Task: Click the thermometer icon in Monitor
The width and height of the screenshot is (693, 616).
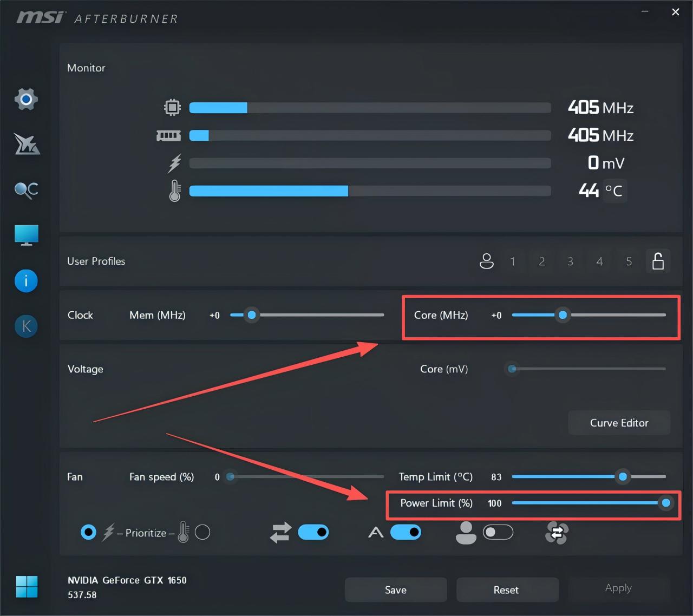Action: coord(174,191)
